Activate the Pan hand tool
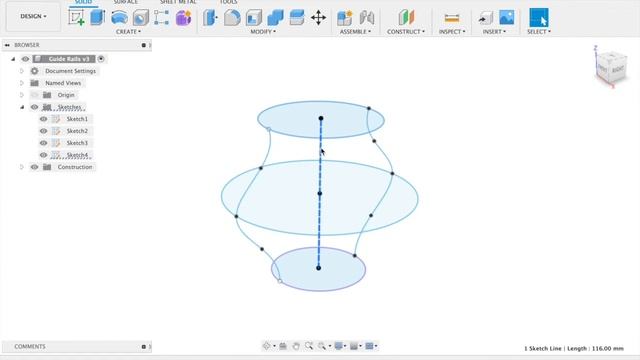This screenshot has height=360, width=640. tap(296, 346)
